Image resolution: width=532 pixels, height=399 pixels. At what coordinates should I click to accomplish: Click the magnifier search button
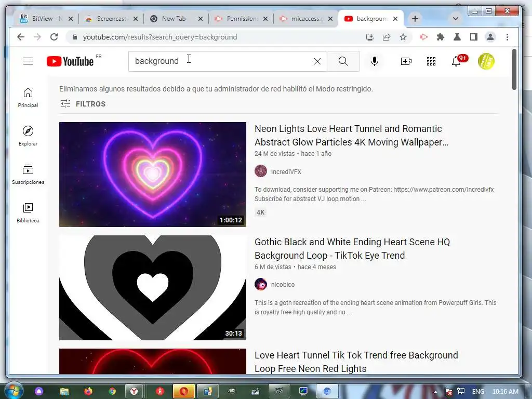click(343, 61)
